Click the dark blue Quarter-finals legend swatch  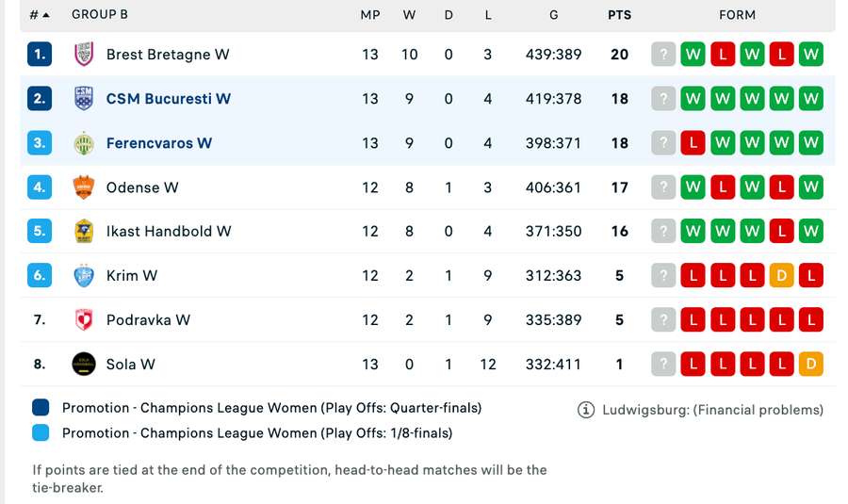click(41, 408)
